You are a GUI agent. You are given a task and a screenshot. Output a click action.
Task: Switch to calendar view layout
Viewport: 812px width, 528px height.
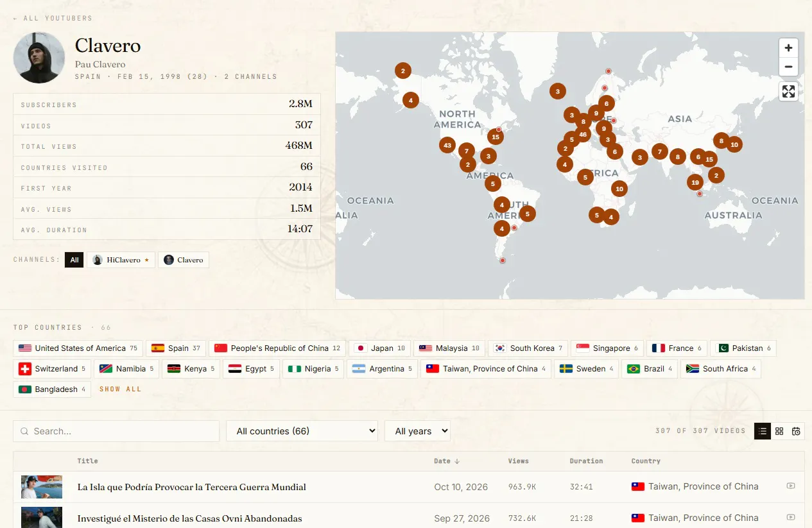click(x=796, y=431)
